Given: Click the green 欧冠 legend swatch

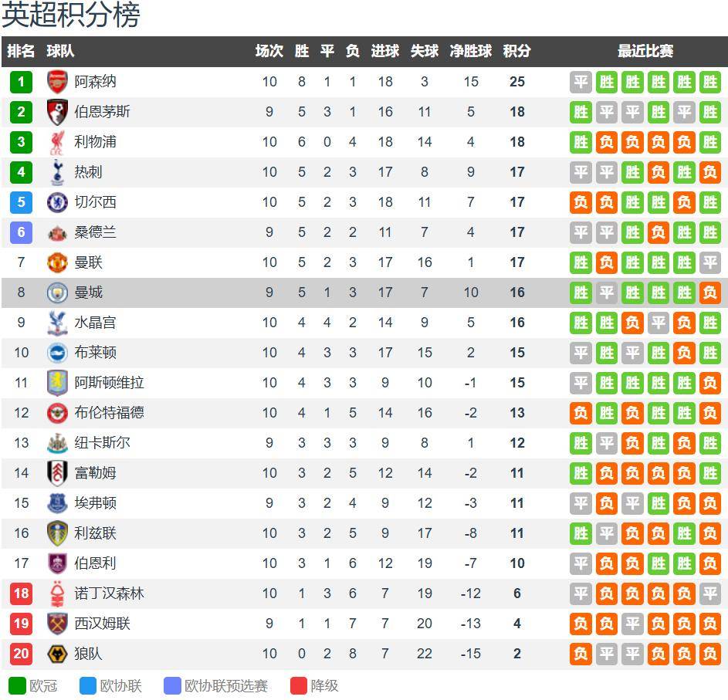Looking at the screenshot, I should [17, 685].
